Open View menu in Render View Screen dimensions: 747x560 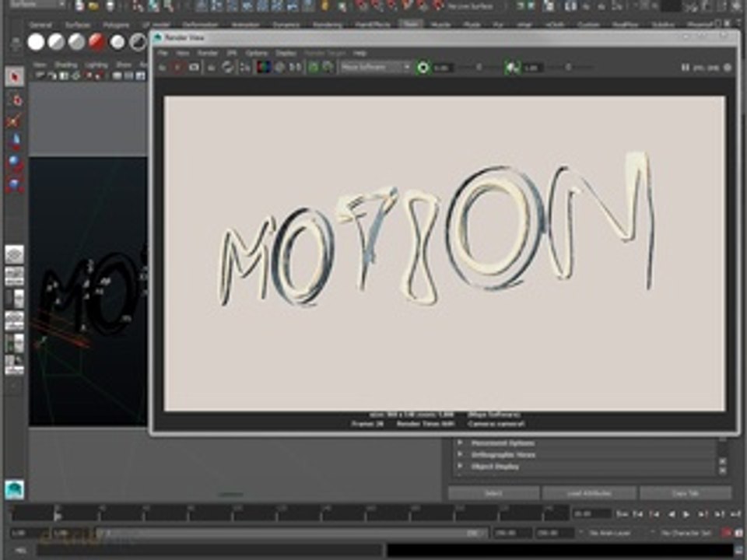182,53
